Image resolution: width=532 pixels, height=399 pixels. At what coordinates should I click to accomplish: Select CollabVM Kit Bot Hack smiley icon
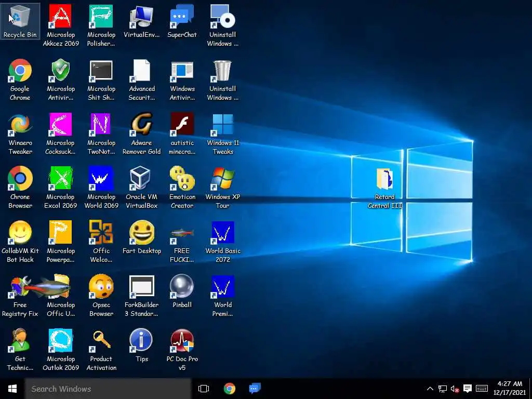point(20,241)
